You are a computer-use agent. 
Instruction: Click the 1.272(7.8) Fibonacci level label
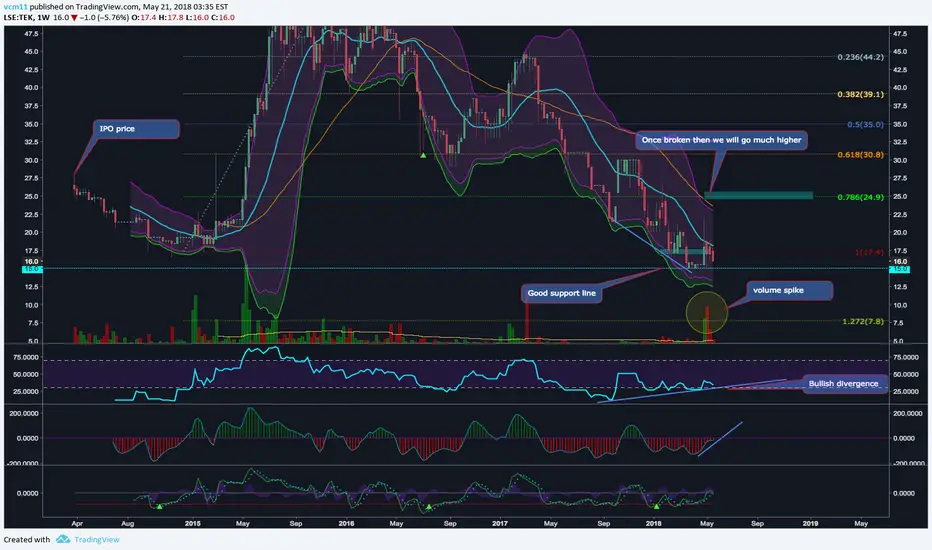pos(862,322)
